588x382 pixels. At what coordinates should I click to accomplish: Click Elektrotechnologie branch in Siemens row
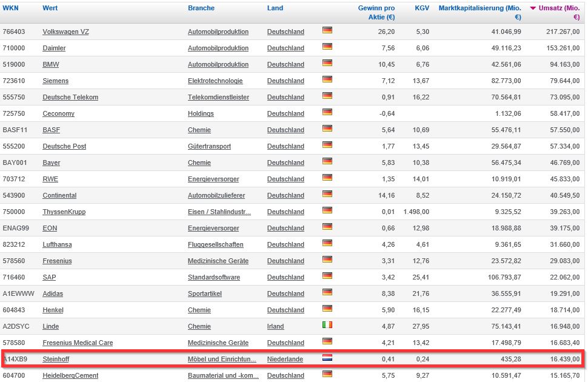(215, 81)
